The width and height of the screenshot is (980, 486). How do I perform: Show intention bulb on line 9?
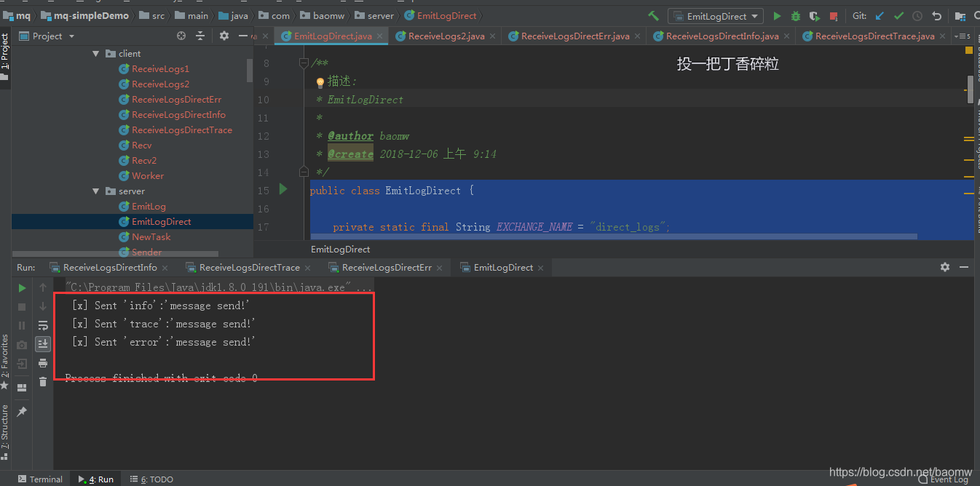(320, 82)
